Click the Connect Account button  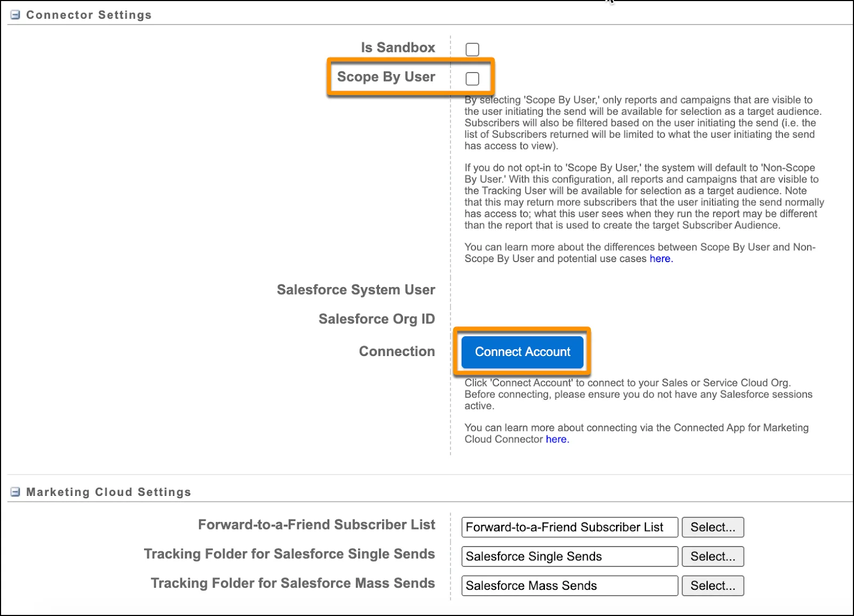tap(523, 352)
